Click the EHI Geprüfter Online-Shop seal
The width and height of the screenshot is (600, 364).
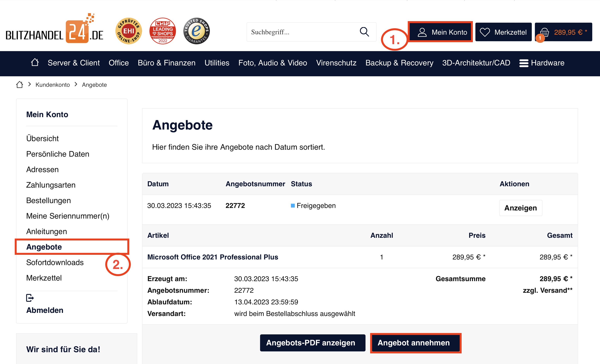pos(128,31)
